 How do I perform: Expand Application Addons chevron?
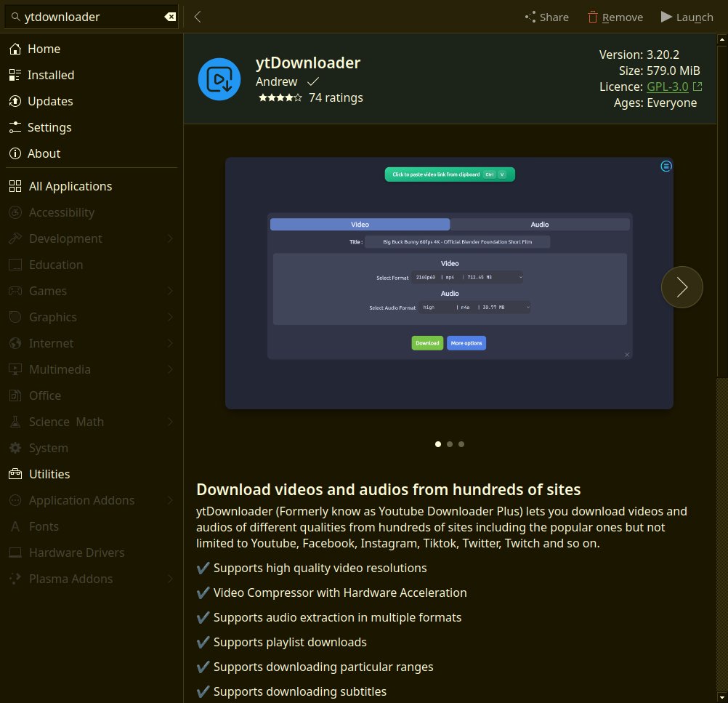[x=170, y=500]
